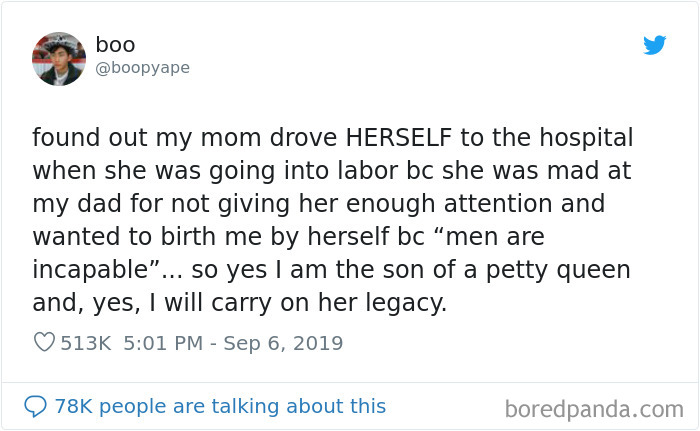Viewport: 700px width, 431px height.
Task: Like the tweet with the heart icon
Action: [44, 343]
